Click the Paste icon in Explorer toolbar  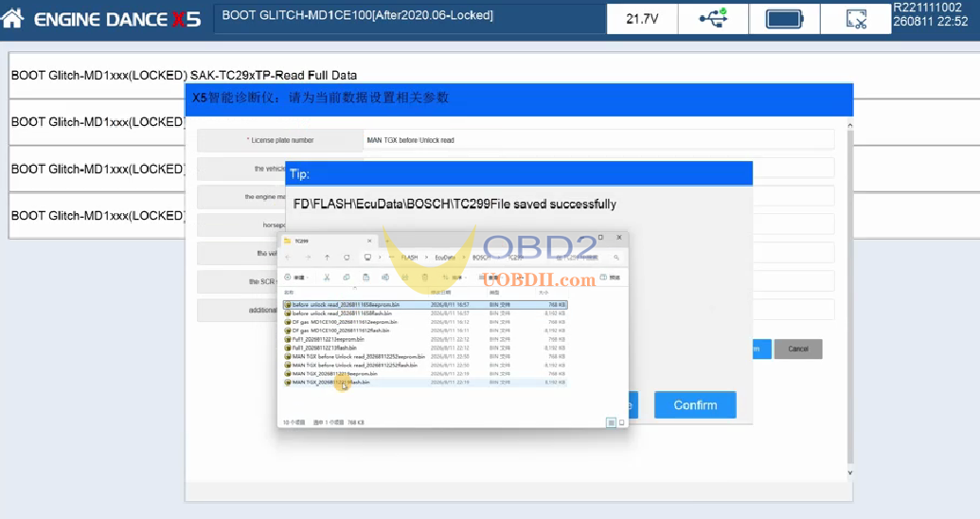pos(366,277)
